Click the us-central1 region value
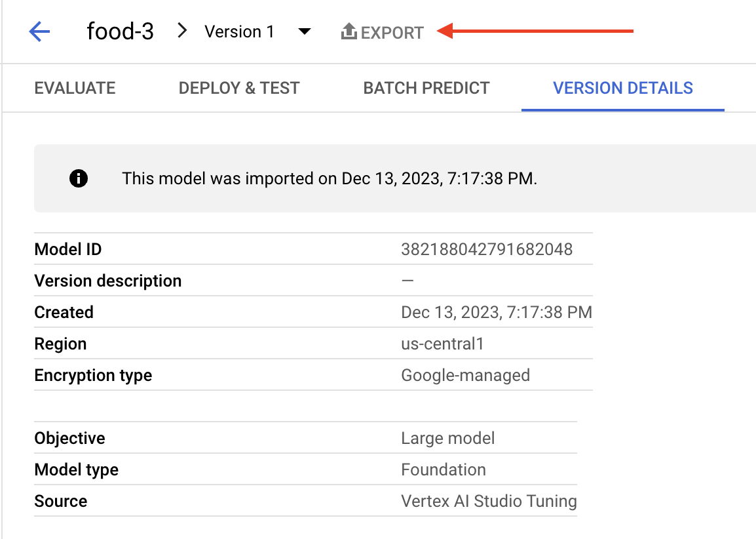 click(443, 344)
